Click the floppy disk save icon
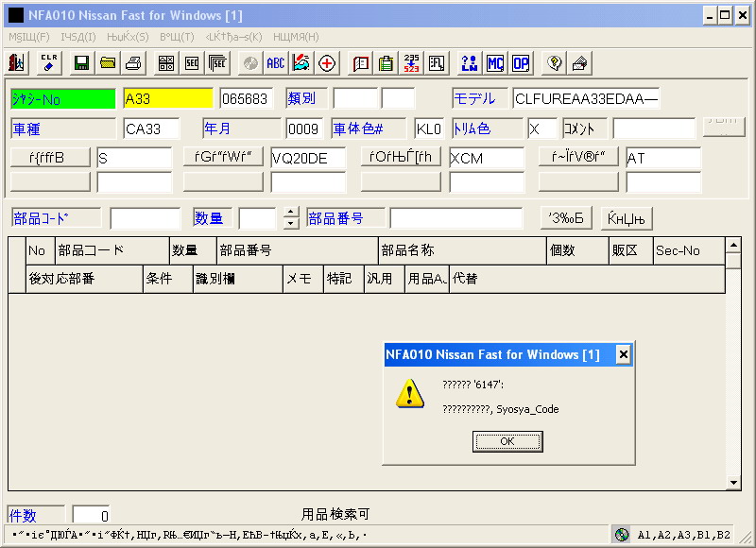 tap(81, 63)
